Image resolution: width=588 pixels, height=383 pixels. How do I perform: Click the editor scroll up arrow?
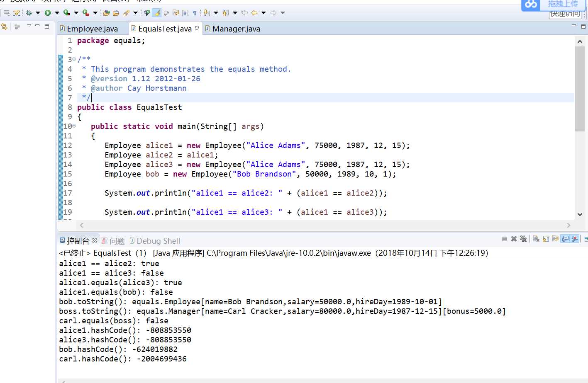pyautogui.click(x=580, y=41)
